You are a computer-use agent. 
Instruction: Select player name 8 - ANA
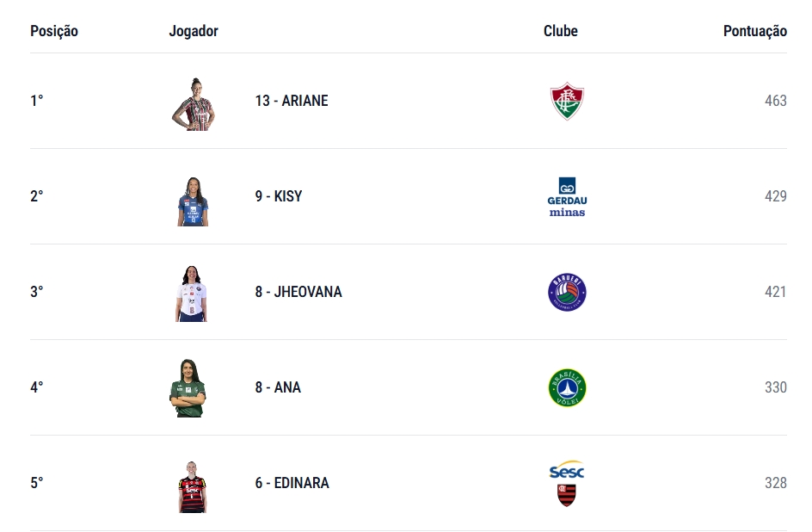coord(278,387)
